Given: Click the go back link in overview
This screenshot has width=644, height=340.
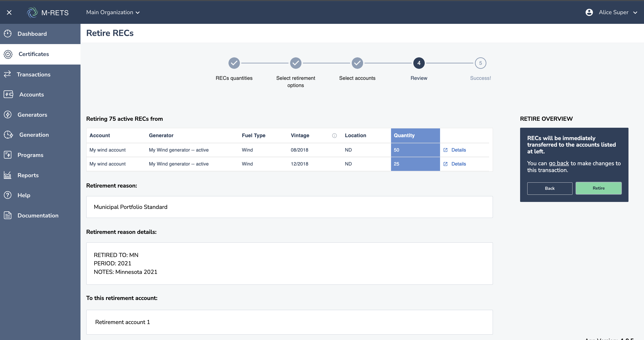Looking at the screenshot, I should [559, 163].
